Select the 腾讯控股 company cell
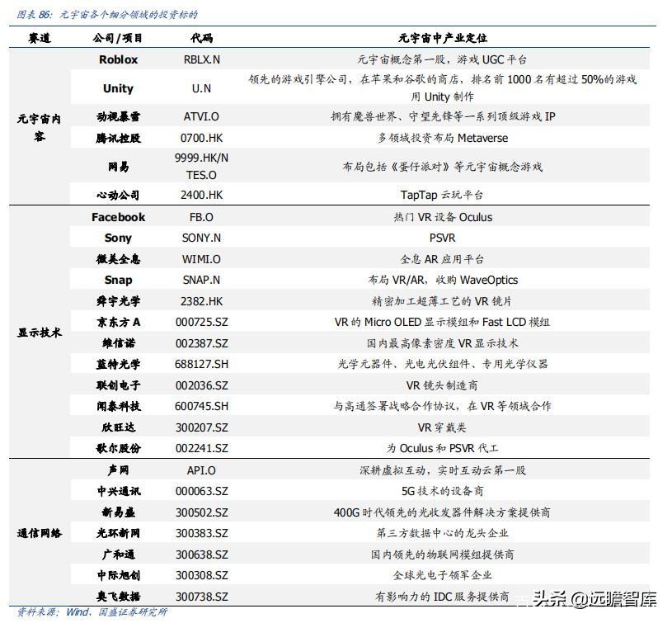Viewport: 672px width, 623px height. point(118,138)
